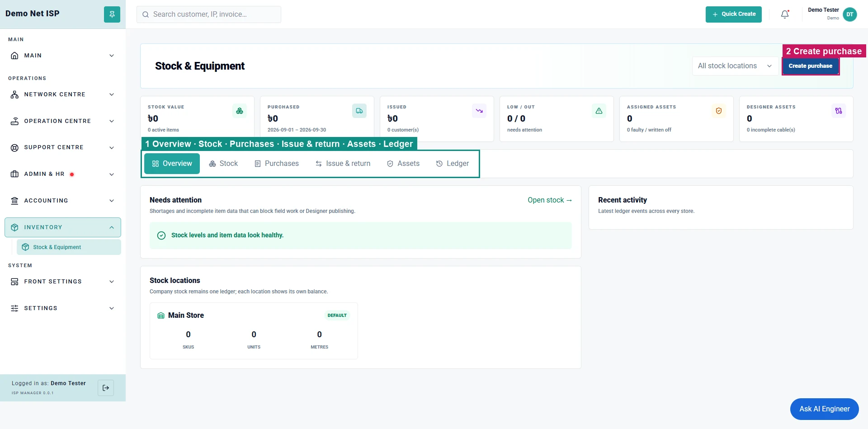Click the DEFAULT badge on Main Store
The width and height of the screenshot is (868, 429).
point(337,316)
